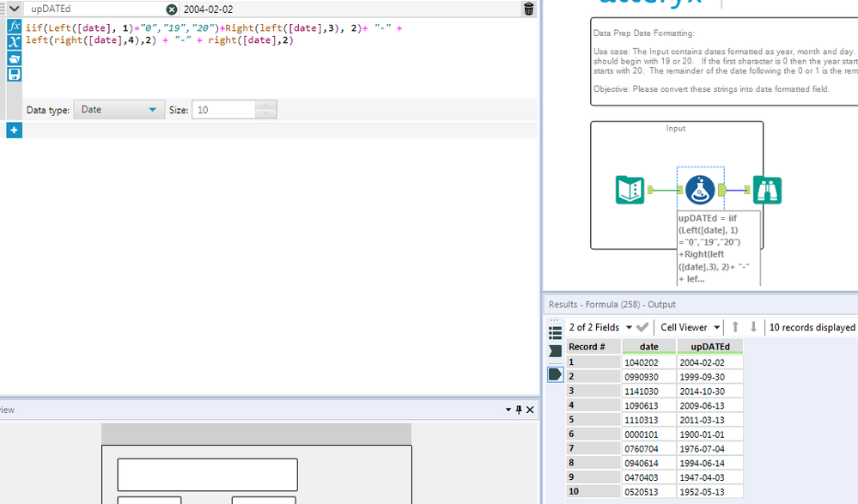Click the Formula tool annotation text box
Image resolution: width=858 pixels, height=504 pixels.
click(719, 248)
